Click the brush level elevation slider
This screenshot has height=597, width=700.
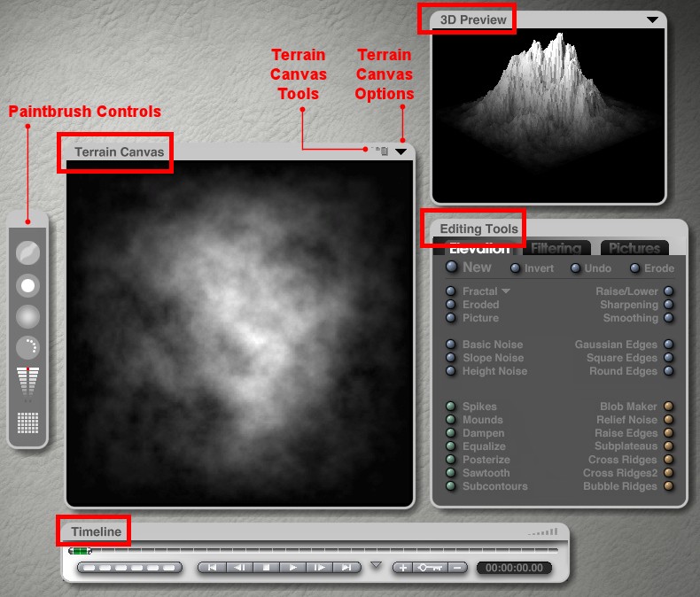pos(28,383)
